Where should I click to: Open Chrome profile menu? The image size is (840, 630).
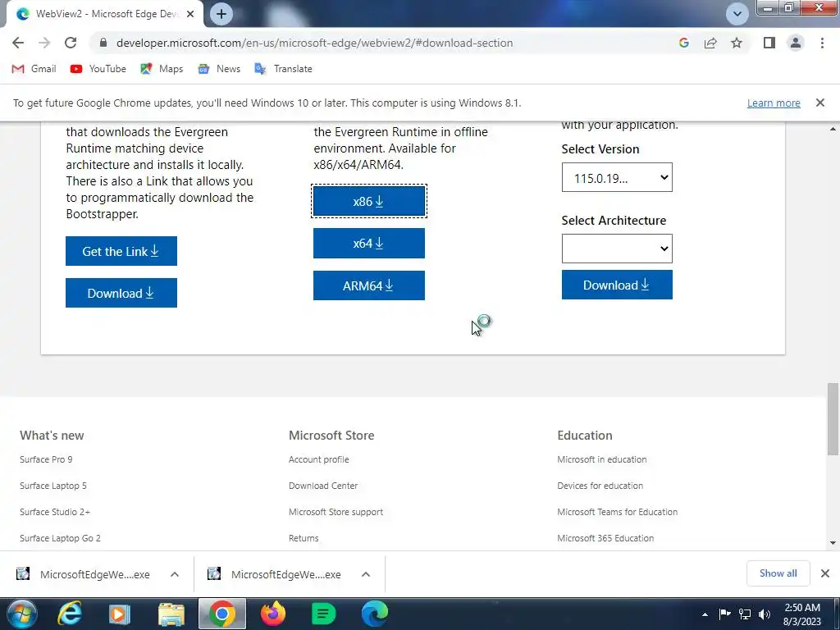click(x=796, y=43)
